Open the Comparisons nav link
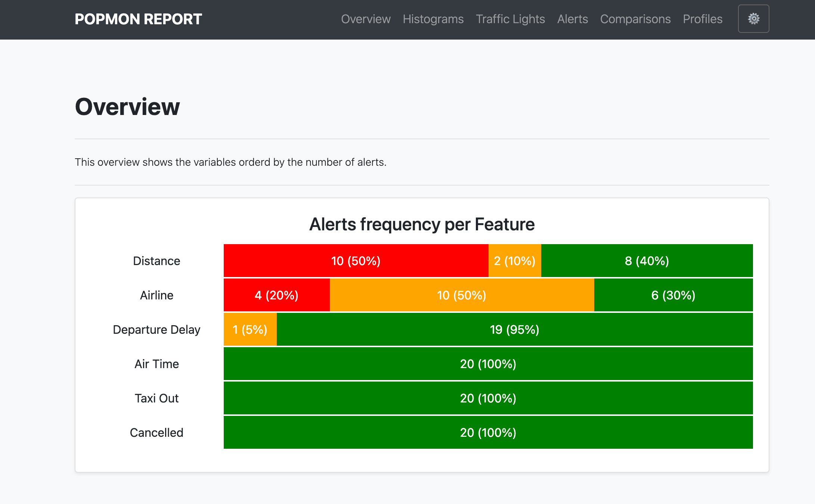 pyautogui.click(x=635, y=19)
